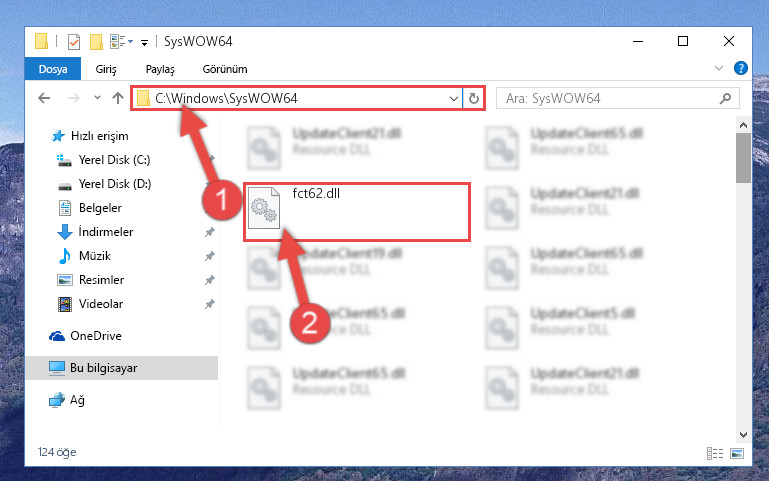Toggle the pin next to Müzik
Image resolution: width=769 pixels, height=481 pixels.
[x=210, y=256]
